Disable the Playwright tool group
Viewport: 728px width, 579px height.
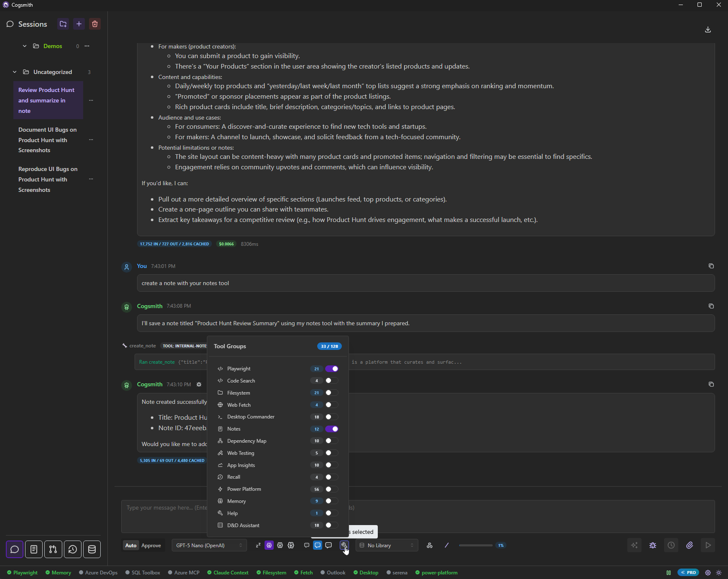tap(332, 369)
